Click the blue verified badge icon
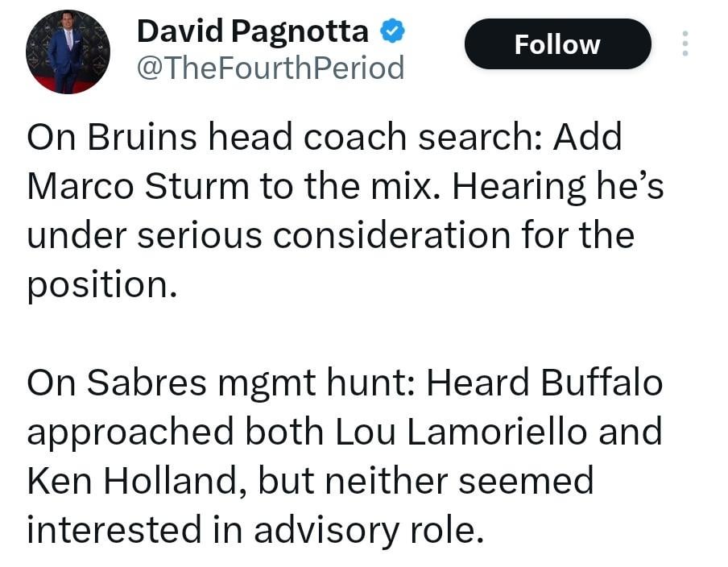Screen dimensions: 728x567 (x=392, y=31)
